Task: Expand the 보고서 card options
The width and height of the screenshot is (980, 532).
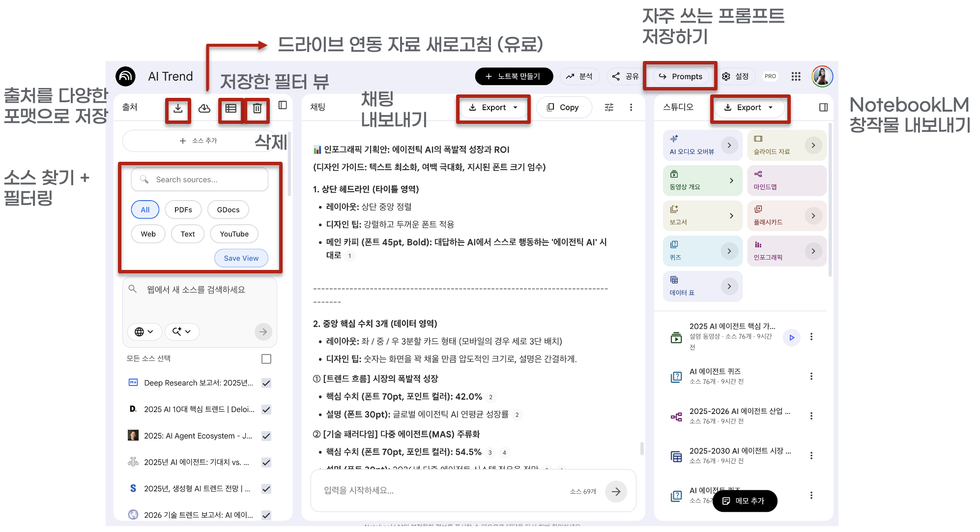Action: pos(731,216)
